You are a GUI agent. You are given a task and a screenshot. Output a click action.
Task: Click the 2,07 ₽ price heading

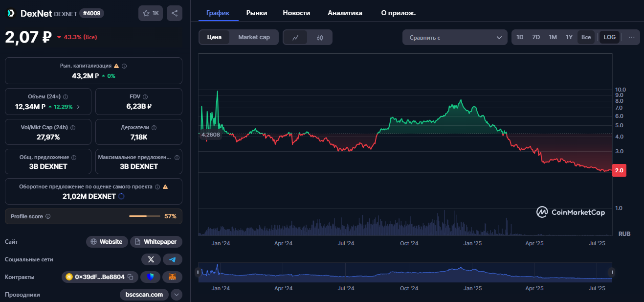(x=28, y=37)
